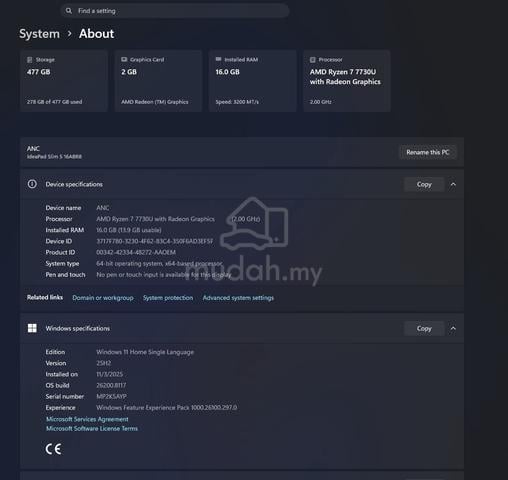Open Advanced system settings link

pyautogui.click(x=238, y=298)
